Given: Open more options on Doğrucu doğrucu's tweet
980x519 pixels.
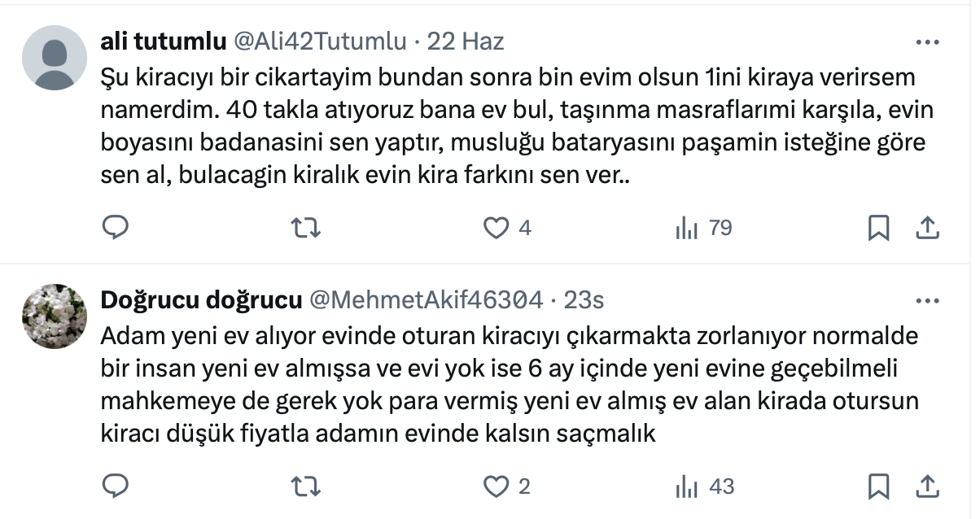Looking at the screenshot, I should click(928, 300).
